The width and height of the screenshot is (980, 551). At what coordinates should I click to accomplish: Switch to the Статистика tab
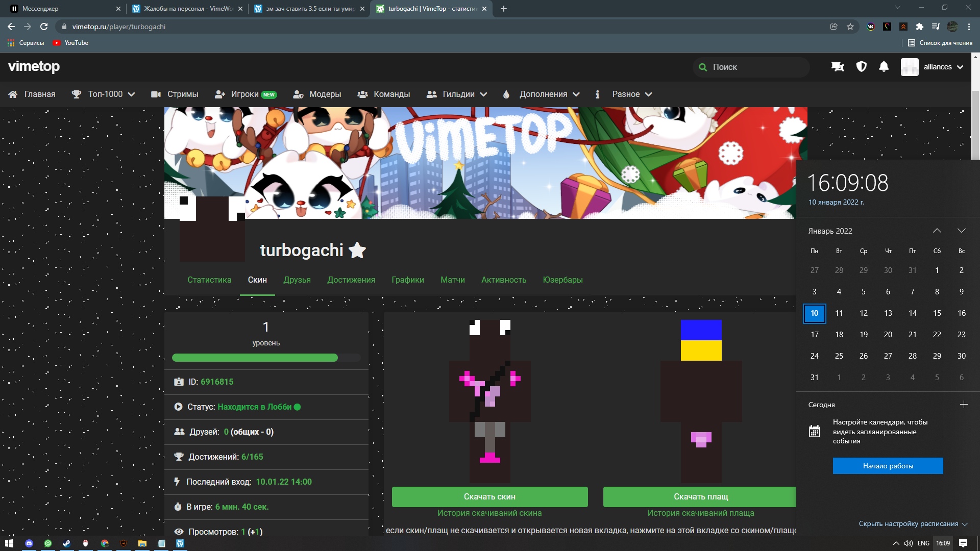209,280
